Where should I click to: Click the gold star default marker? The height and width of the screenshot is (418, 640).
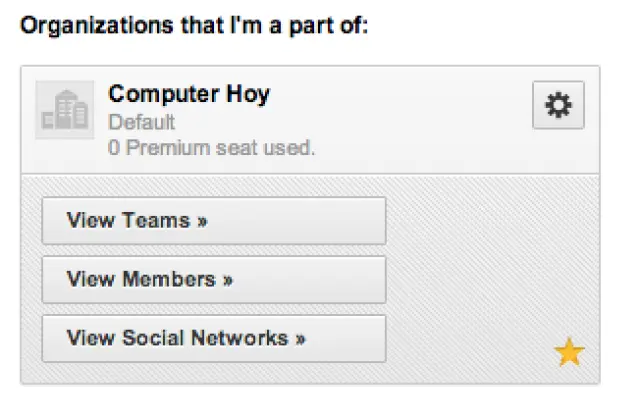[x=569, y=352]
